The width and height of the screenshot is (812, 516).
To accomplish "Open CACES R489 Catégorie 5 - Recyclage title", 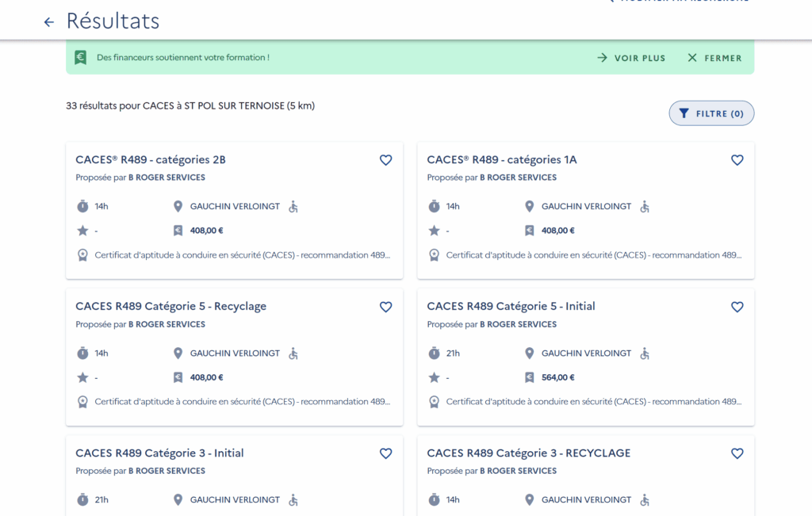I will click(171, 307).
